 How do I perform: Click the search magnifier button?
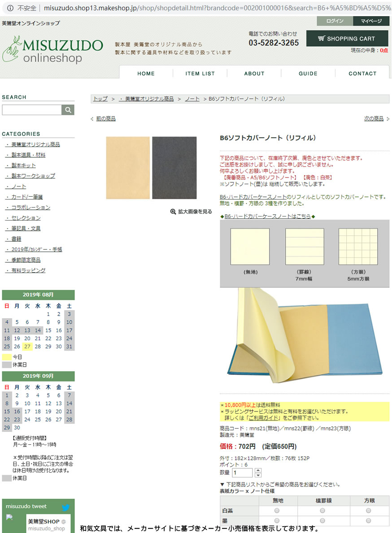coord(68,110)
